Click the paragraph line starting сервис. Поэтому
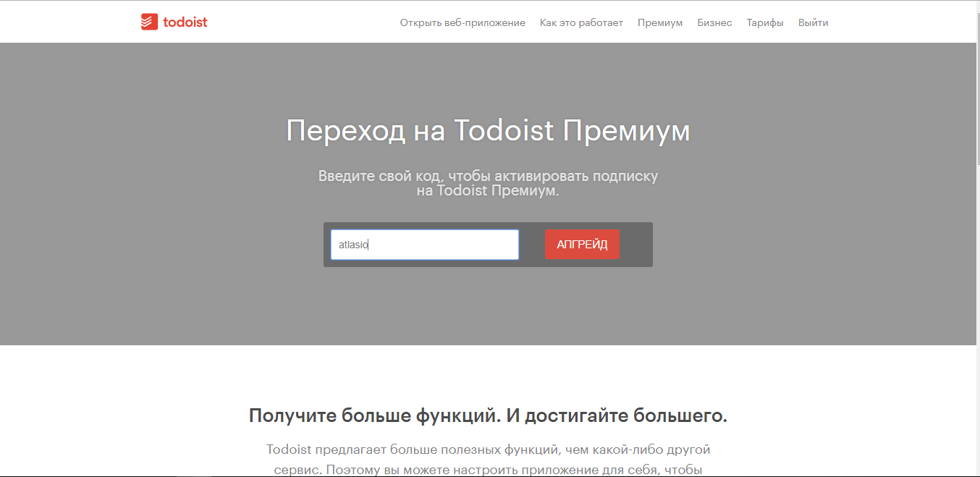980x477 pixels. coord(488,469)
